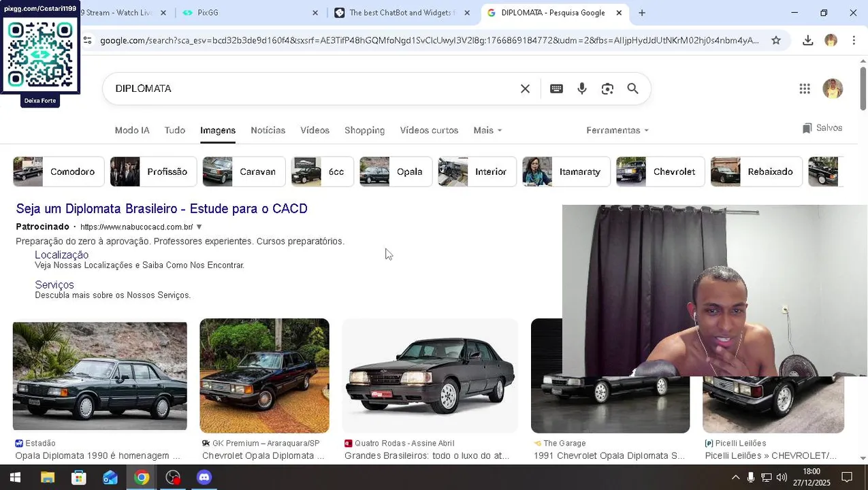
Task: Filter images by Opala chip
Action: pyautogui.click(x=396, y=171)
